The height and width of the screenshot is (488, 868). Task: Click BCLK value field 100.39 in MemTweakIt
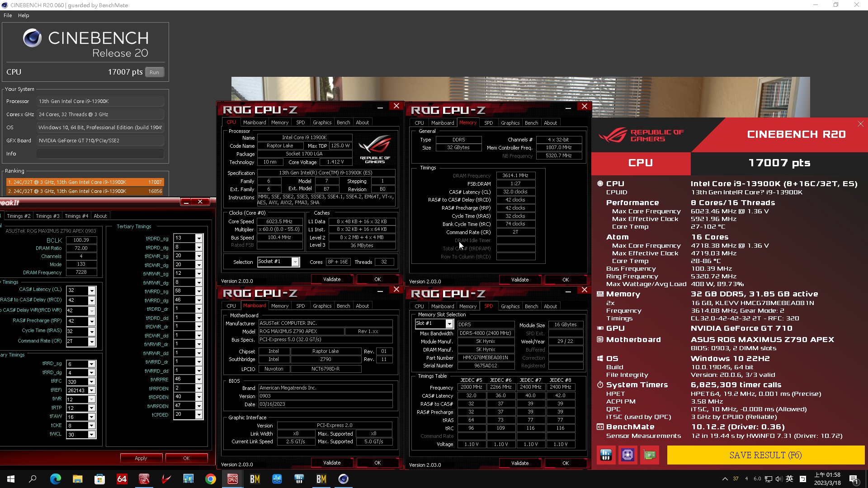tap(81, 240)
